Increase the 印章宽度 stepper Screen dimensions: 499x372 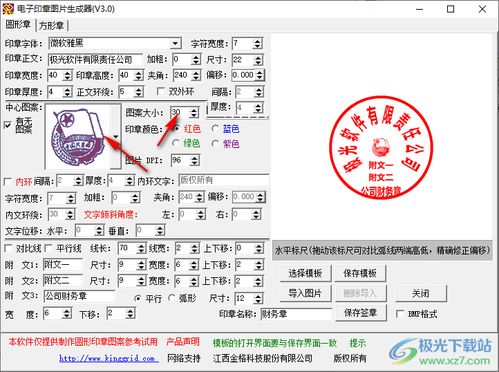(x=68, y=73)
